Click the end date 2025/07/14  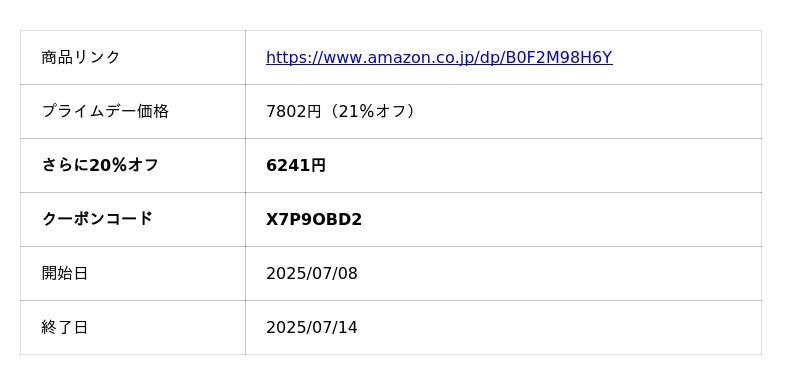coord(312,327)
